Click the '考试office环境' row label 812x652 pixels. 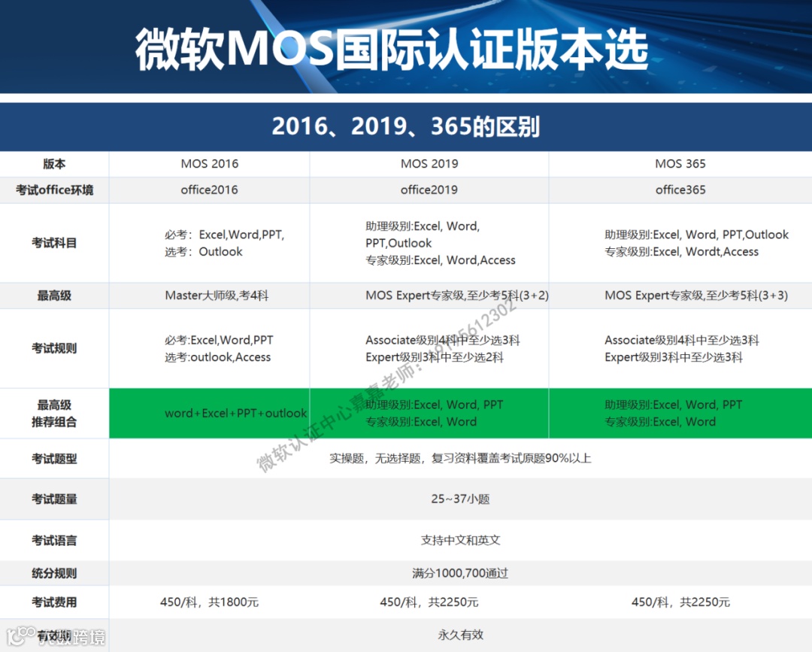coord(54,190)
